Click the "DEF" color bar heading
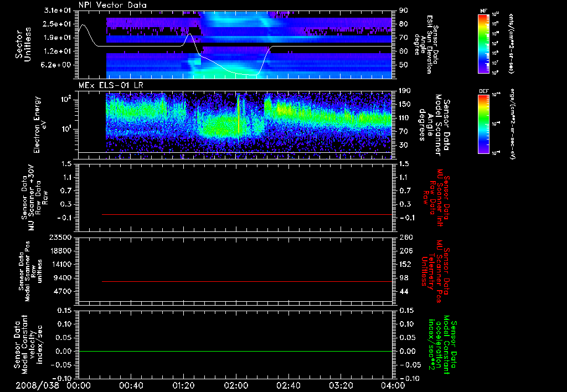This screenshot has height=392, width=567. [484, 91]
